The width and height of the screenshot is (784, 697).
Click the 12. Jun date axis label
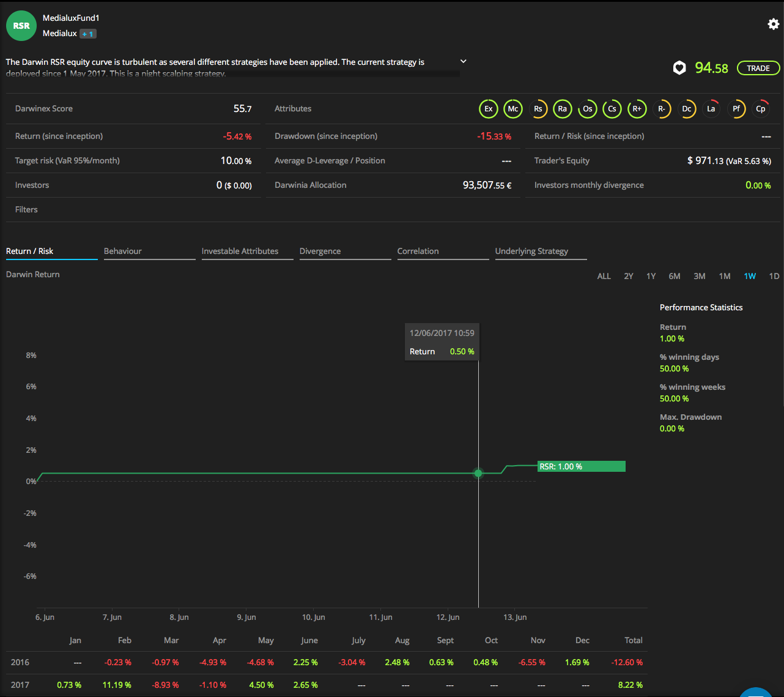448,617
